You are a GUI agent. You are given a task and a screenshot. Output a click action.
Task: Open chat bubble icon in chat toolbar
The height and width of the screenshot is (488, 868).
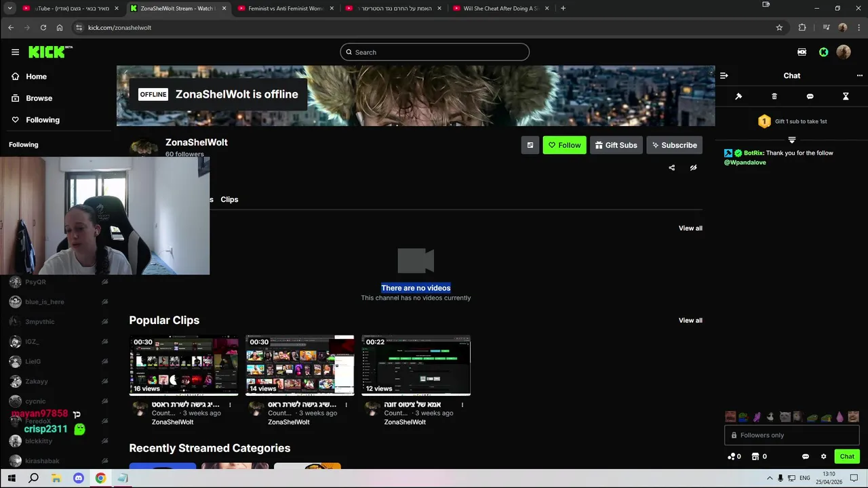[x=810, y=96]
